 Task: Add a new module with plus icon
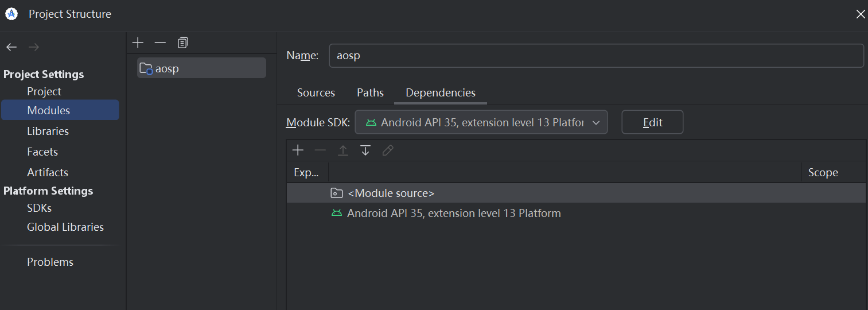138,42
